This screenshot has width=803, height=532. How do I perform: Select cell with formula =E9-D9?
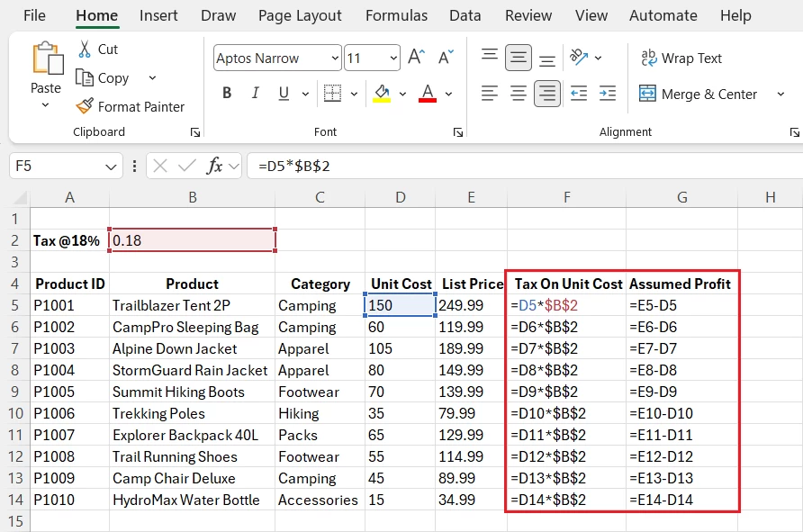tap(682, 392)
